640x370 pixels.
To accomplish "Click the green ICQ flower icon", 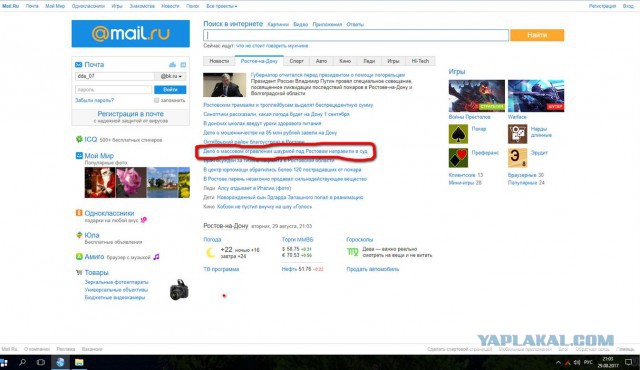I will [x=79, y=139].
